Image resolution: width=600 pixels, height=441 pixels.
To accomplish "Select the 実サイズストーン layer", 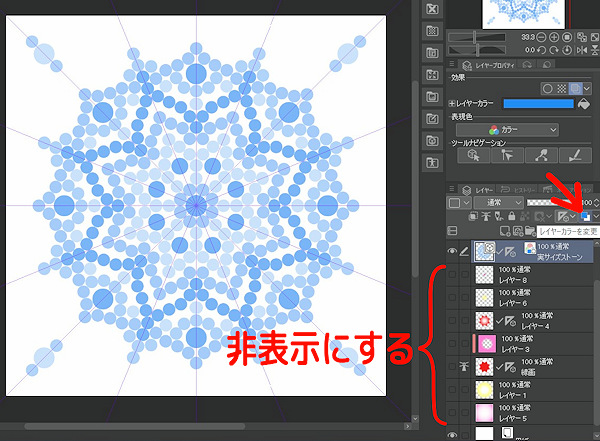I will tap(532, 252).
